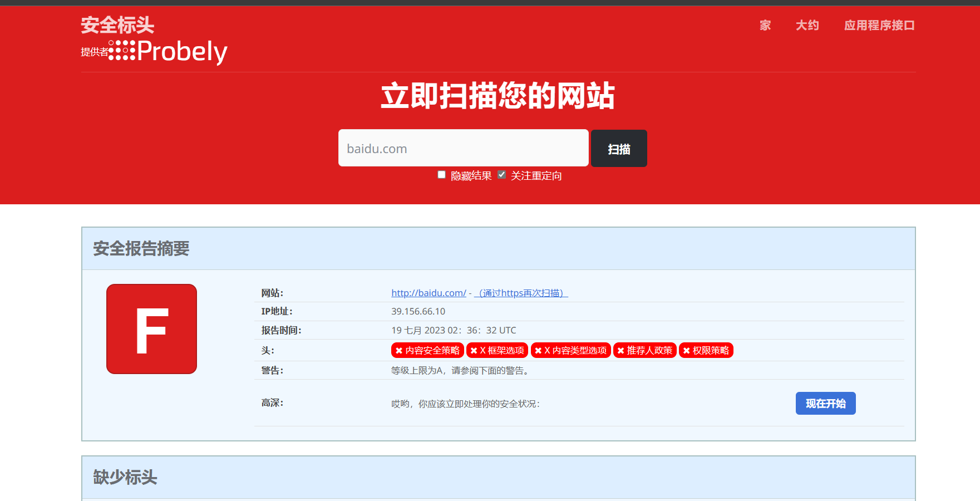Open the 大约 navigation item

coord(807,25)
